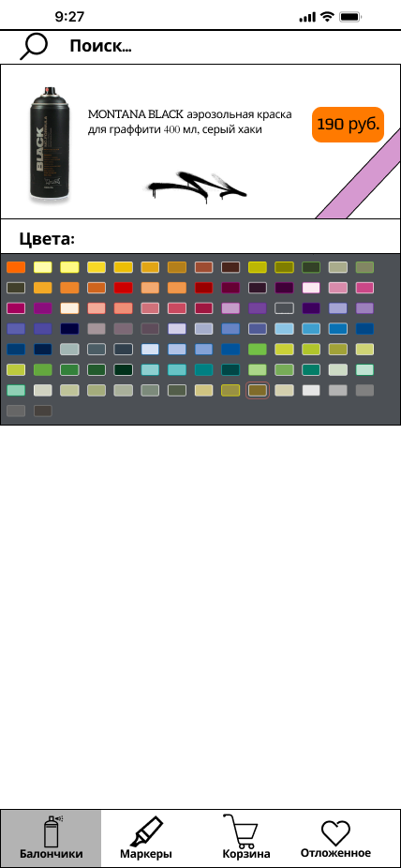This screenshot has height=868, width=401.
Task: Tap the 9:27 clock in status bar
Action: point(69,17)
